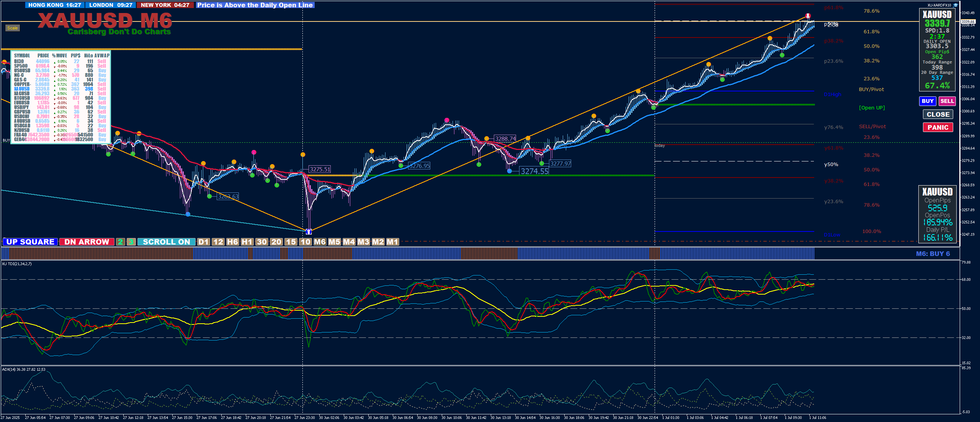The height and width of the screenshot is (422, 980).
Task: Click the up arrow marker at swing low
Action: point(309,231)
